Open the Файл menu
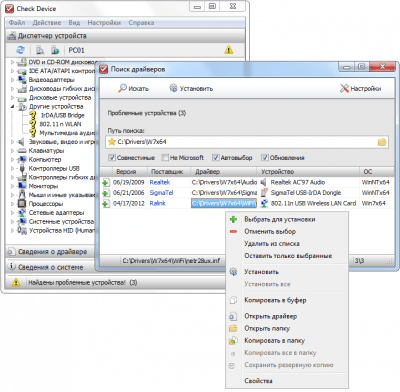 click(x=17, y=23)
